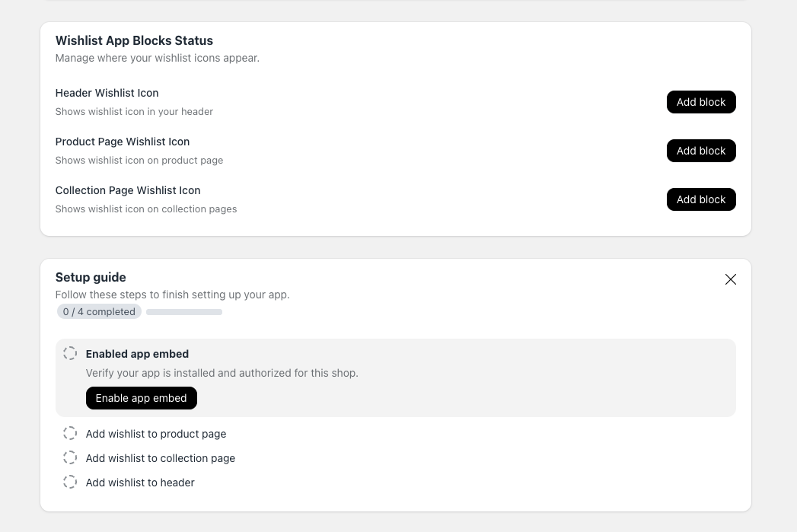Toggle circle beside 'Add wishlist to header'

[x=70, y=482]
